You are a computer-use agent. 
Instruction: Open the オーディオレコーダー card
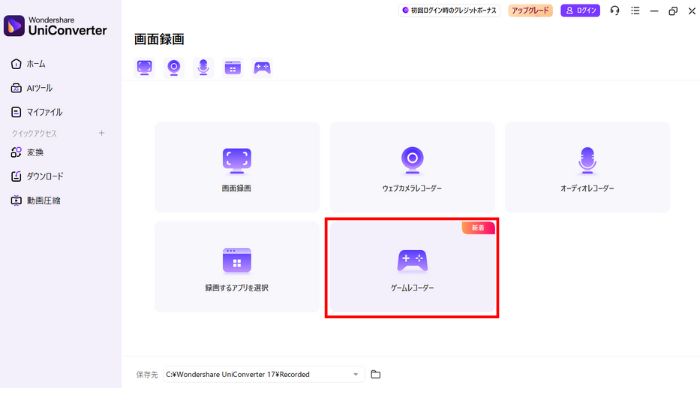point(587,167)
